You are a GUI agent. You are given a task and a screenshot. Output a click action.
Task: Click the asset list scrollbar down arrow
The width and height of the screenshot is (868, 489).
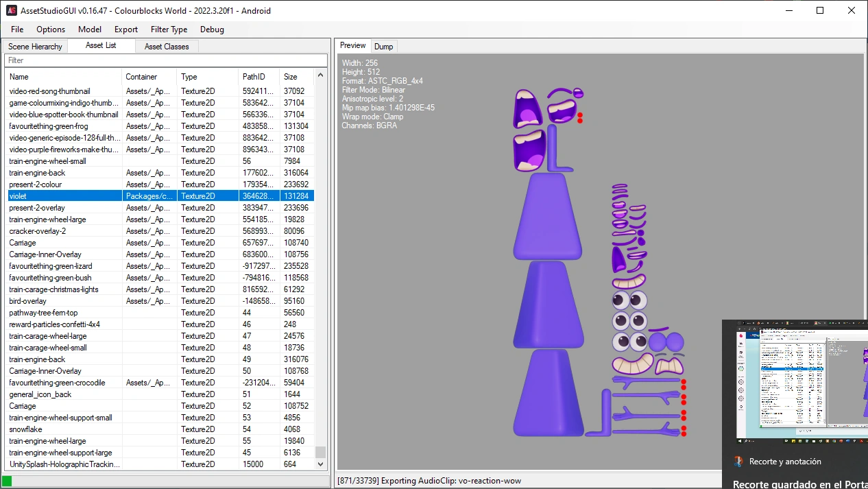point(320,464)
